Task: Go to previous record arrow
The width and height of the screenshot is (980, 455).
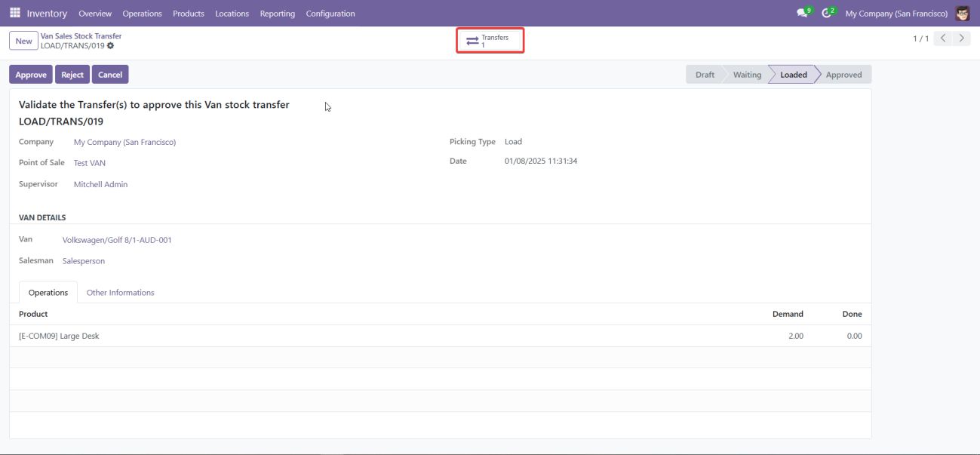Action: (x=943, y=38)
